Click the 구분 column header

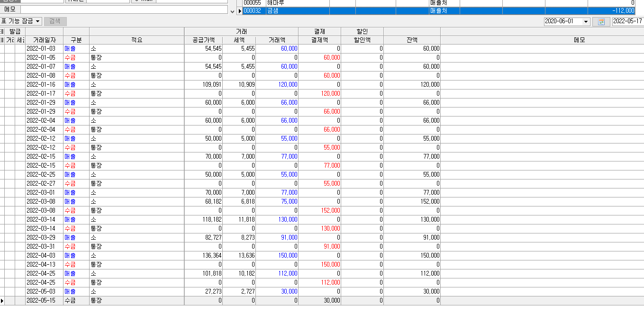76,40
